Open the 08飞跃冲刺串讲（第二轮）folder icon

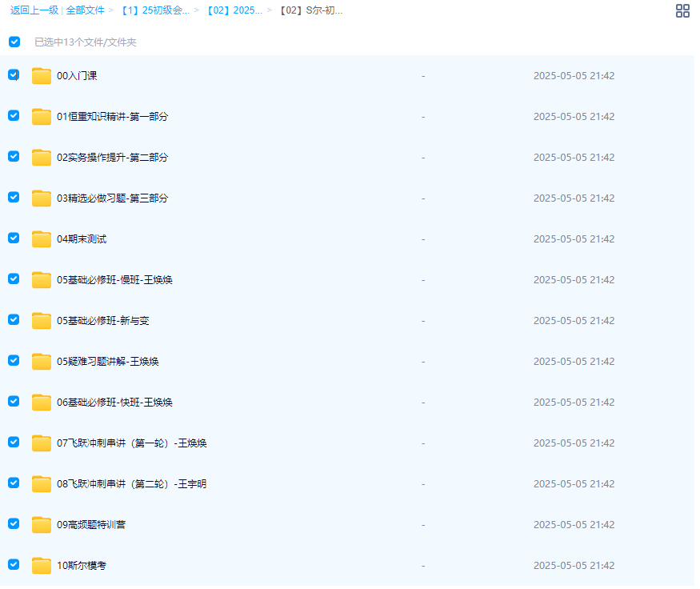tap(41, 483)
